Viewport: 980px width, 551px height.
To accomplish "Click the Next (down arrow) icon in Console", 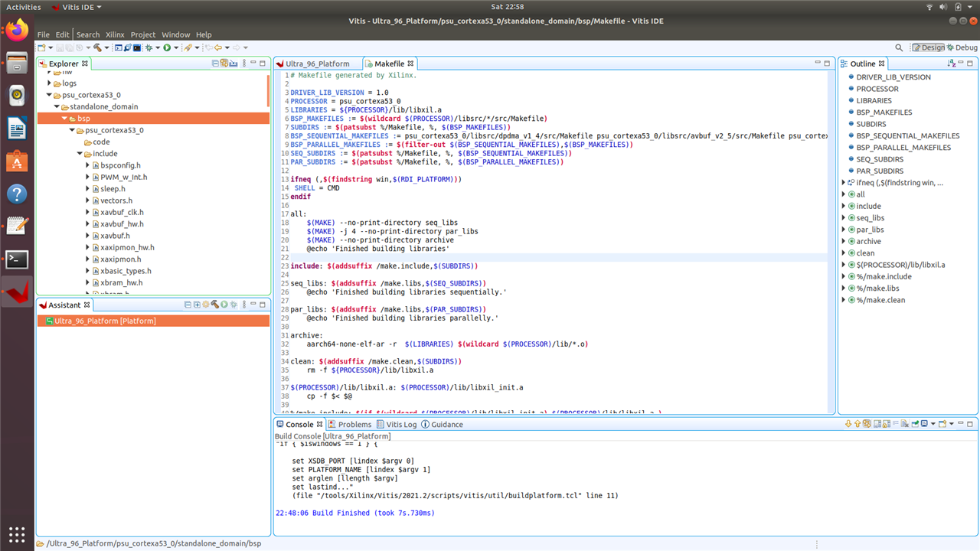I will 848,424.
